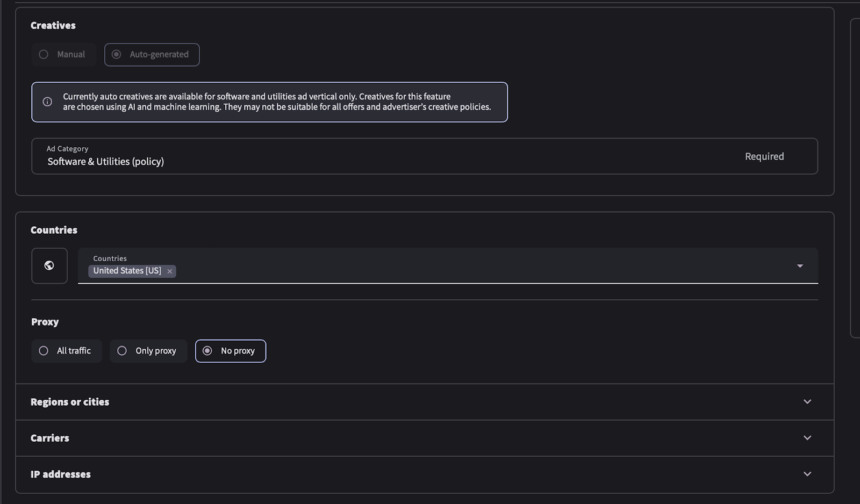This screenshot has height=504, width=860.
Task: Expand the Carriers section heading
Action: tap(50, 438)
